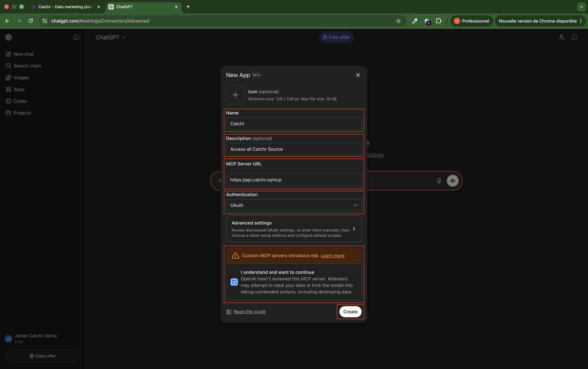
Task: Open the Learn more link
Action: tap(332, 256)
